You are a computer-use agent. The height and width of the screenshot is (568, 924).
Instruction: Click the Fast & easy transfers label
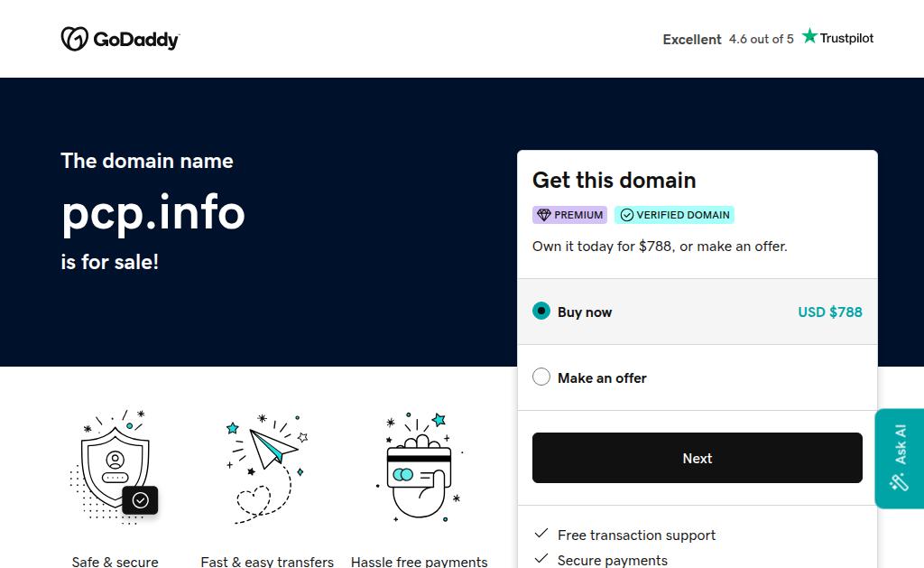(267, 562)
